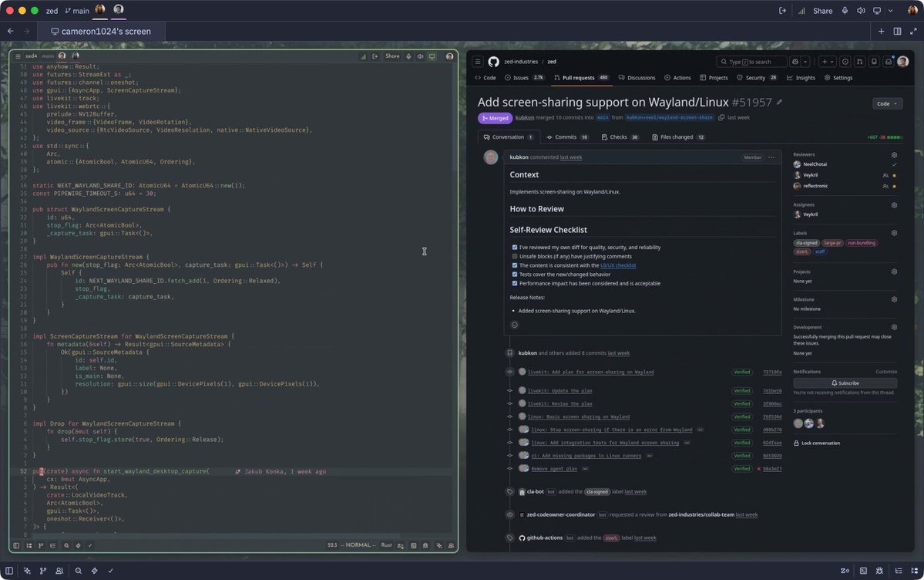The height and width of the screenshot is (580, 924).
Task: Open the Discussions repository tab
Action: (637, 78)
